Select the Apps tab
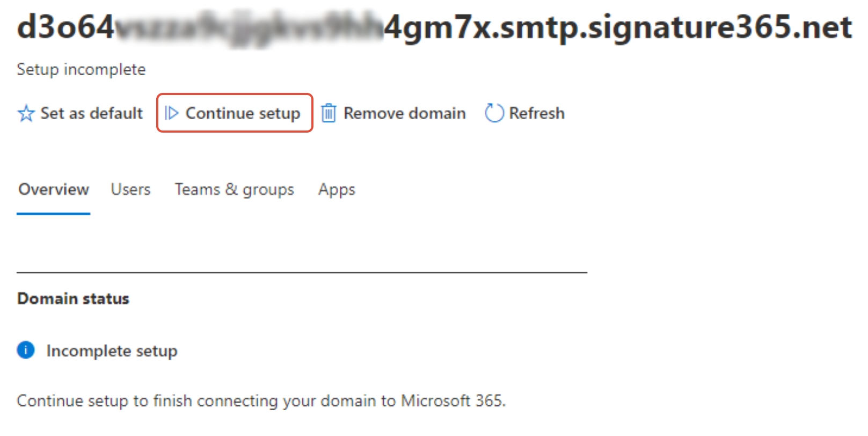 (337, 190)
